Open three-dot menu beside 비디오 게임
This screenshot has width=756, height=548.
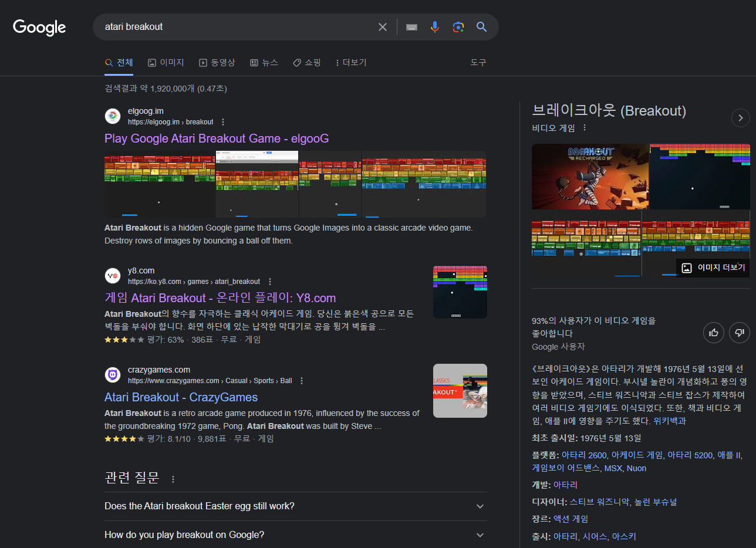point(585,128)
